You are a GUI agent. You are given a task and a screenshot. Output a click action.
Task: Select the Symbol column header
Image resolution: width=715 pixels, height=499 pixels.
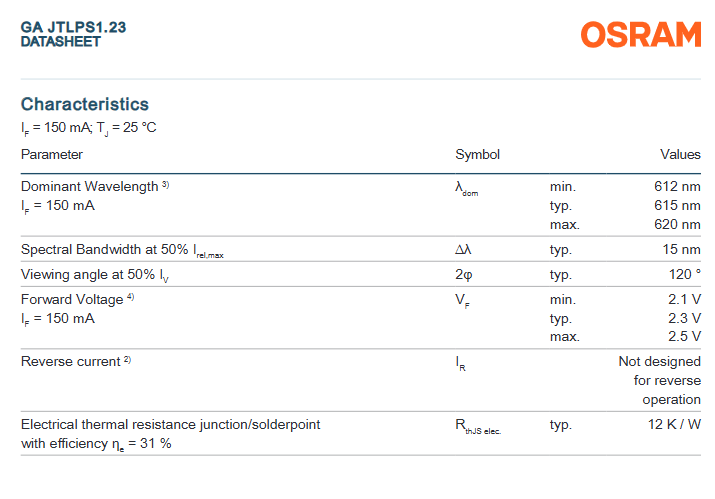tap(477, 155)
